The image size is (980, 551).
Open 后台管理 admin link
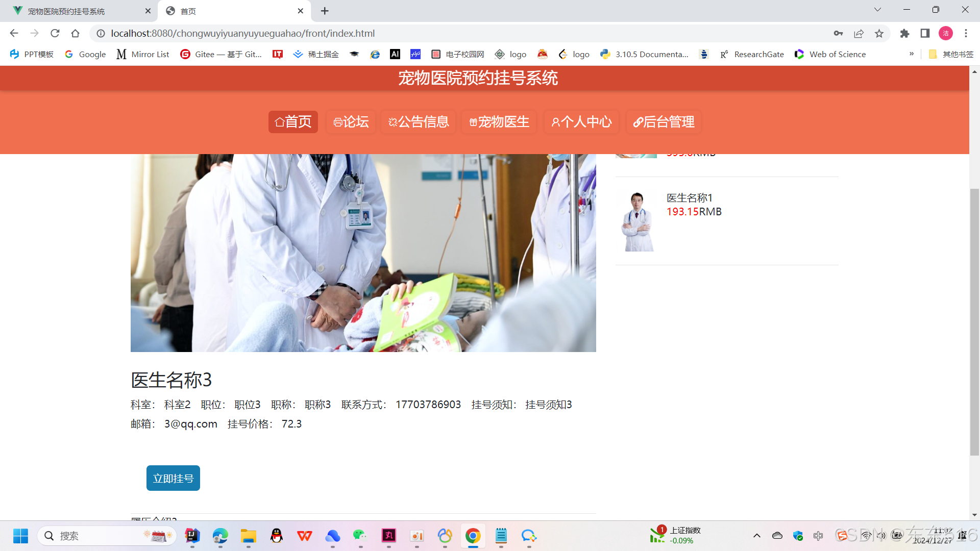tap(664, 122)
